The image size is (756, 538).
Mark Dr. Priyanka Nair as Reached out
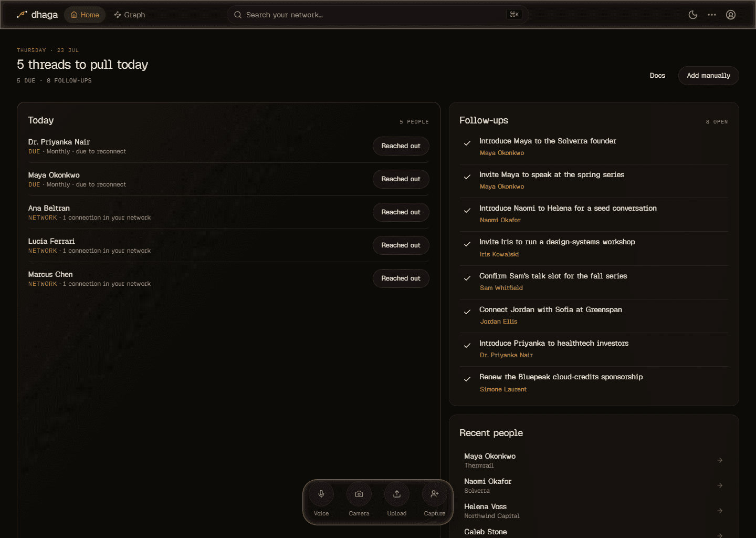(x=401, y=146)
